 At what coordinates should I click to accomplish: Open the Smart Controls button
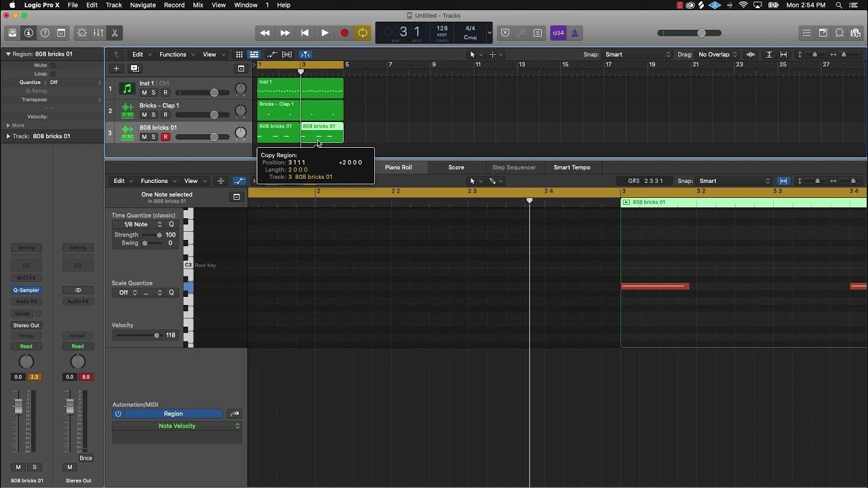tap(82, 33)
